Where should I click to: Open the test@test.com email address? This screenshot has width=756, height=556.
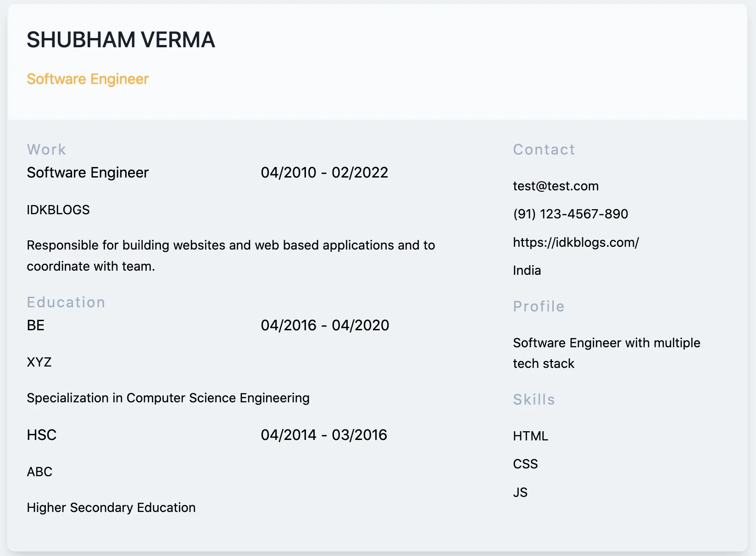556,186
